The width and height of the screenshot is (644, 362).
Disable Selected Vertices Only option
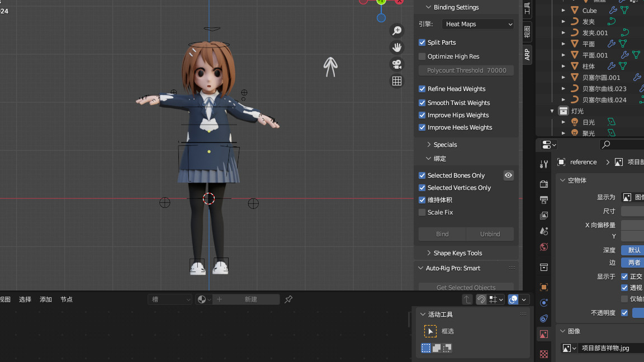pyautogui.click(x=422, y=188)
